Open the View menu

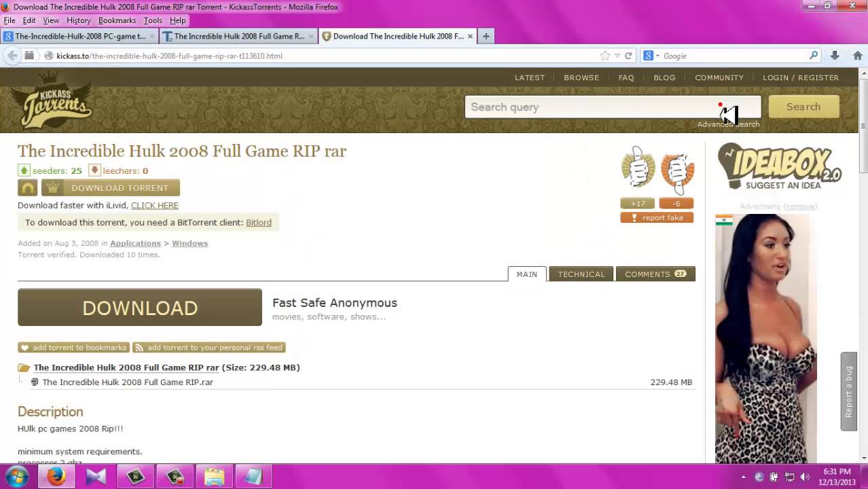[x=51, y=20]
